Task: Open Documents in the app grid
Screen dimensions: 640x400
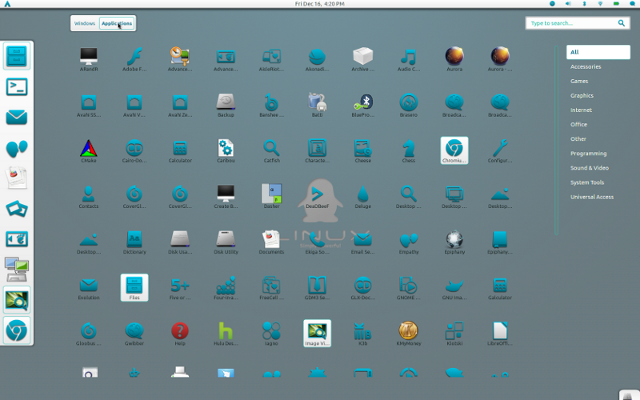Action: pos(271,242)
